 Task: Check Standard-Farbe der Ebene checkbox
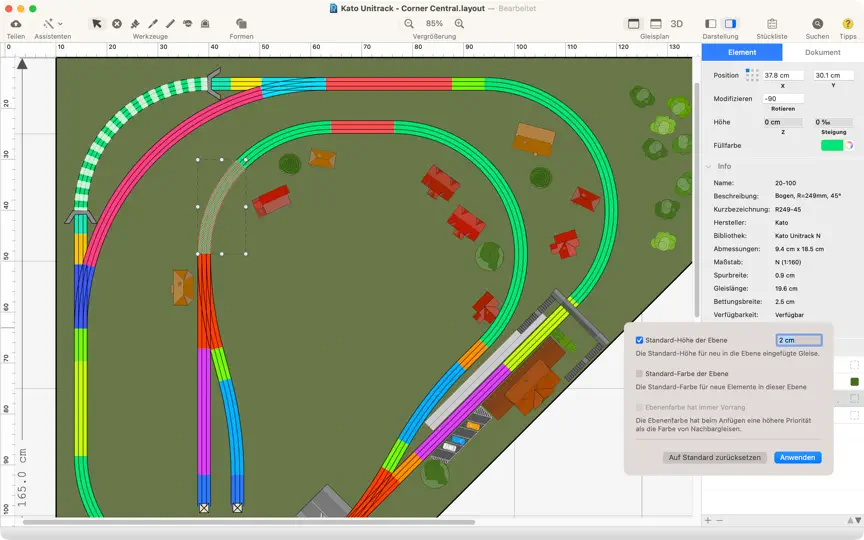pyautogui.click(x=639, y=374)
